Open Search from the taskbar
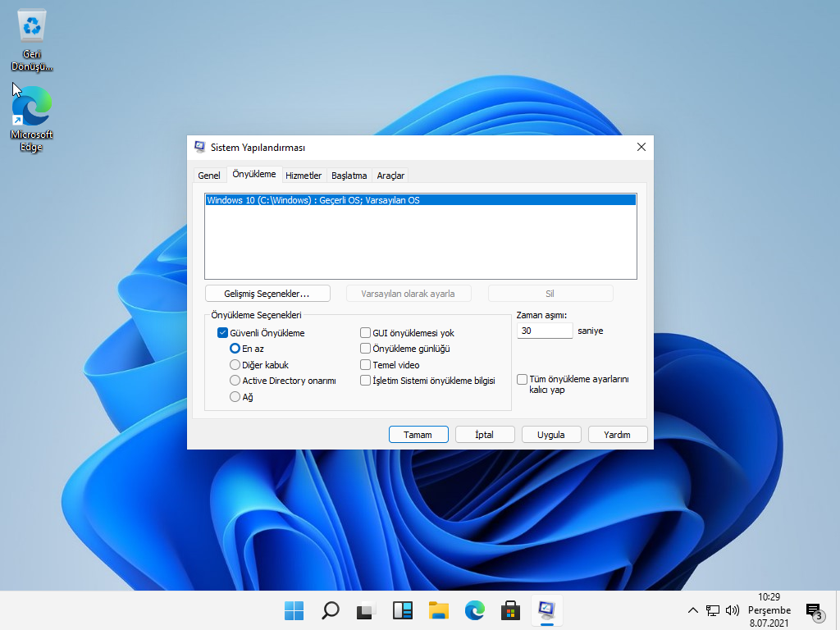Image resolution: width=840 pixels, height=630 pixels. (x=330, y=610)
